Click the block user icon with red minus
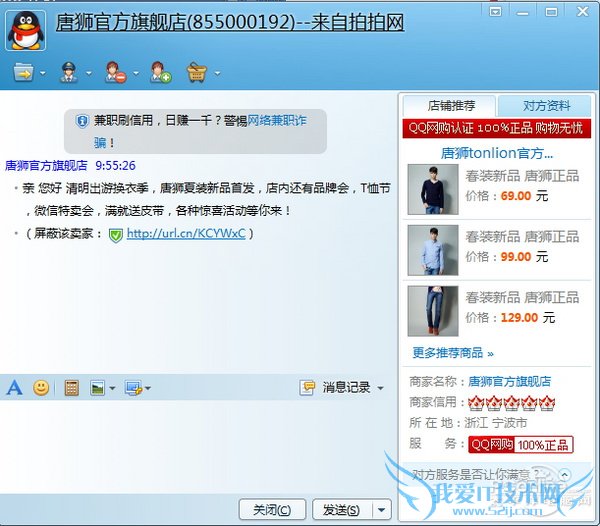The height and width of the screenshot is (526, 600). click(116, 72)
